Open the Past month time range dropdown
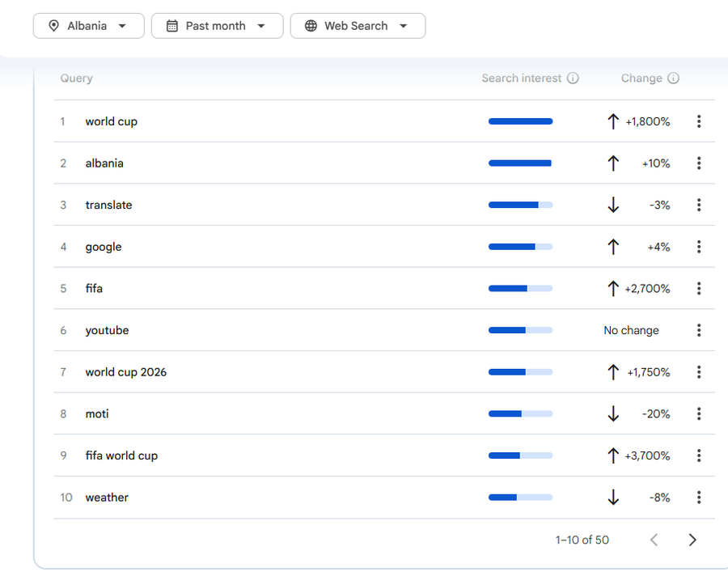This screenshot has width=728, height=572. coord(218,26)
